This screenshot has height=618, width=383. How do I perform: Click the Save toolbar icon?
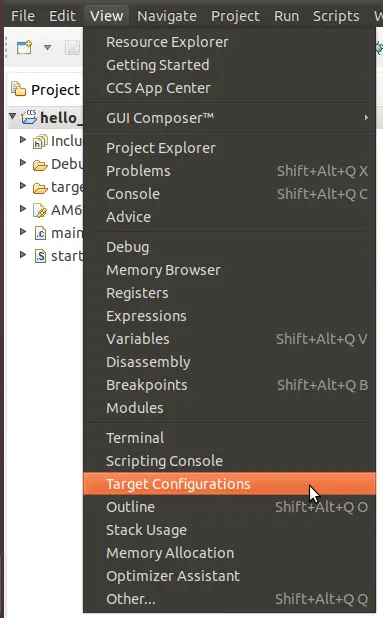click(73, 48)
